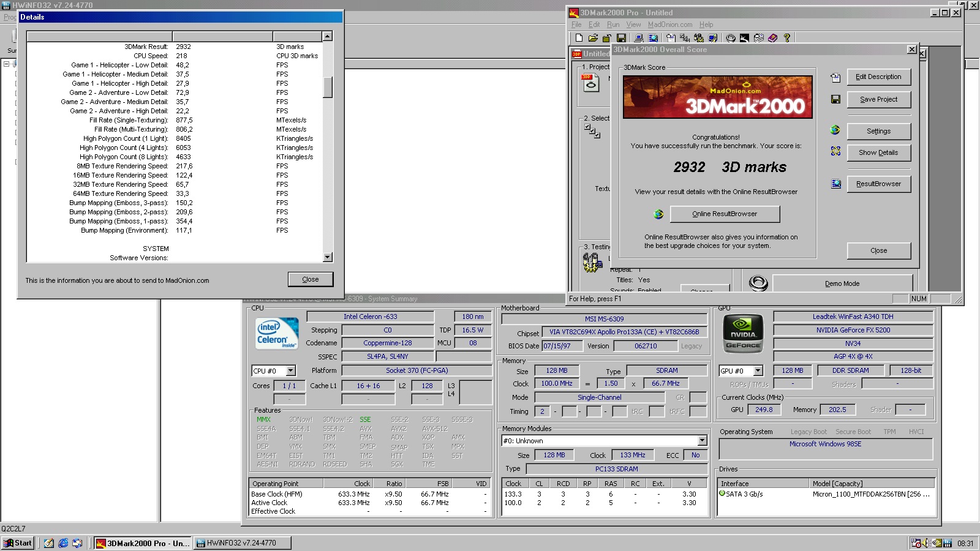The height and width of the screenshot is (551, 980).
Task: Click Close in the Details dialog
Action: point(311,279)
